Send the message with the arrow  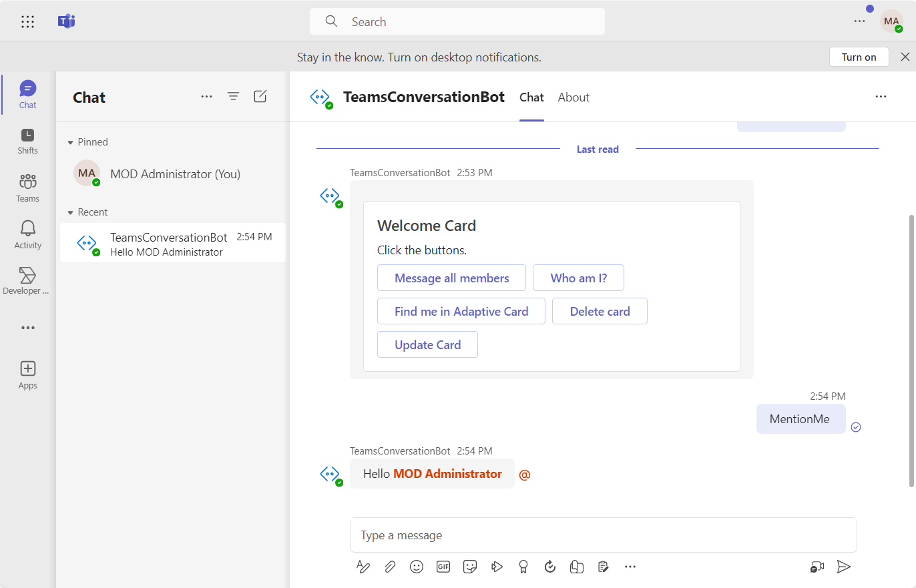coord(844,567)
